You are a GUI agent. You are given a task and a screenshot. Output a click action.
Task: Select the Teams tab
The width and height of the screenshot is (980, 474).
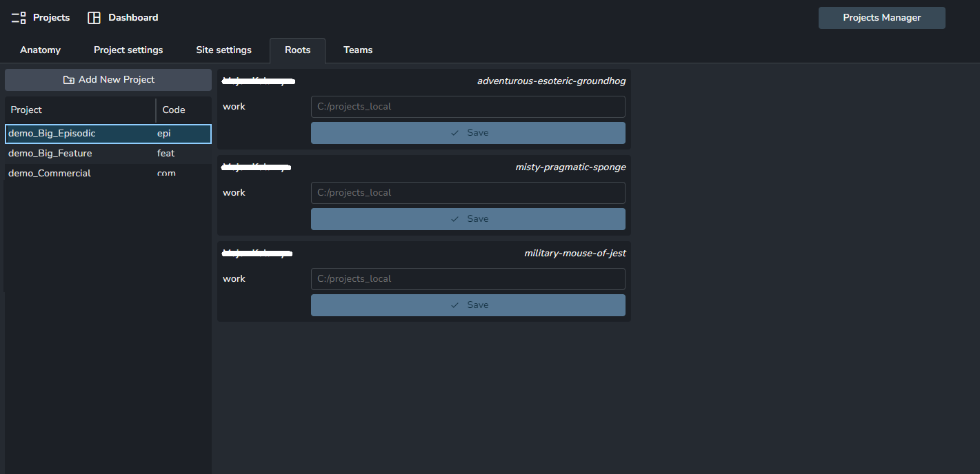[x=358, y=50]
